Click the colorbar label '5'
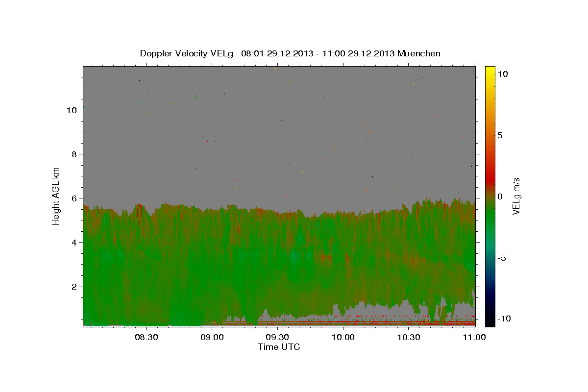 (500, 135)
